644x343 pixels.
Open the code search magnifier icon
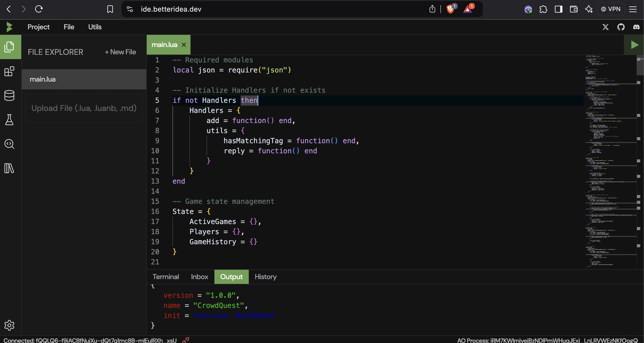(10, 144)
